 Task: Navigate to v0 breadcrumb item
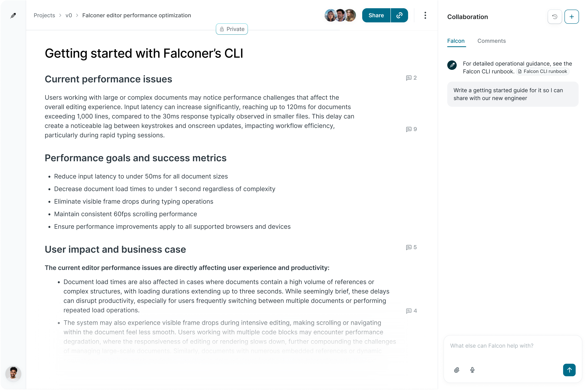(x=69, y=15)
